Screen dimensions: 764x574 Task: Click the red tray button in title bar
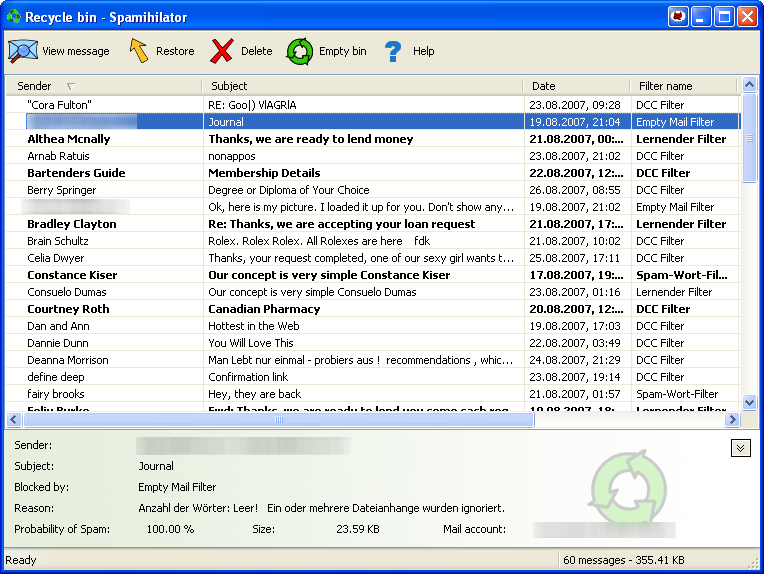click(x=679, y=17)
